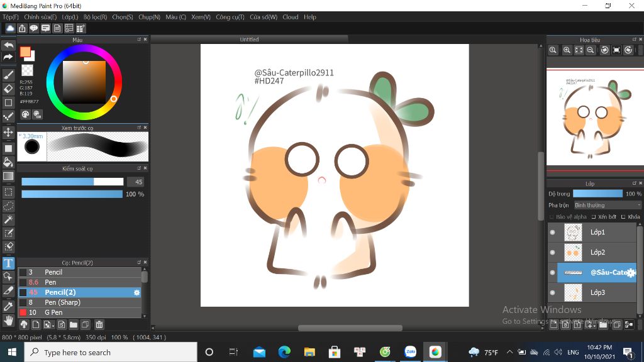The width and height of the screenshot is (644, 362).
Task: Open gear on @Sâu-Cate text layer
Action: click(x=631, y=273)
